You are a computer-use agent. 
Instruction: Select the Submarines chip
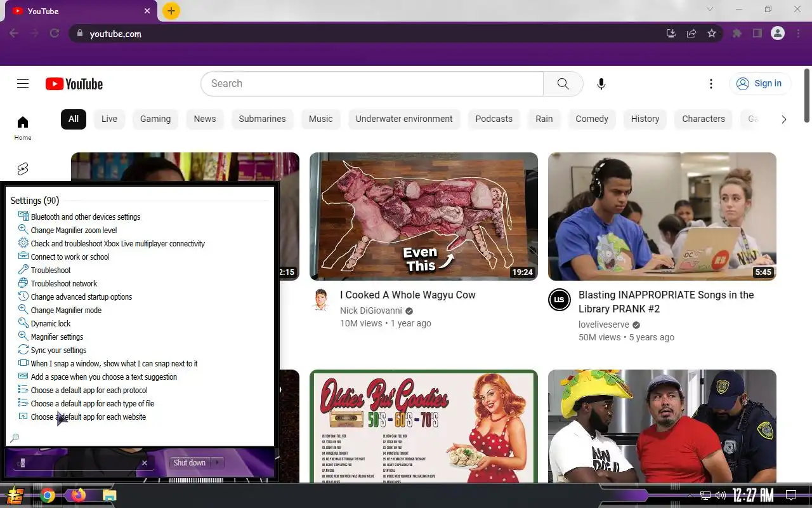pyautogui.click(x=262, y=119)
